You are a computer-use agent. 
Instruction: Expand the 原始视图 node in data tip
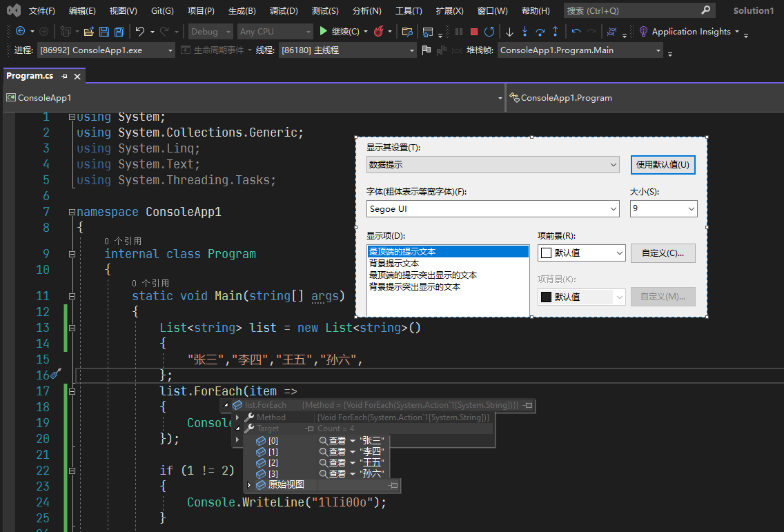pos(248,485)
